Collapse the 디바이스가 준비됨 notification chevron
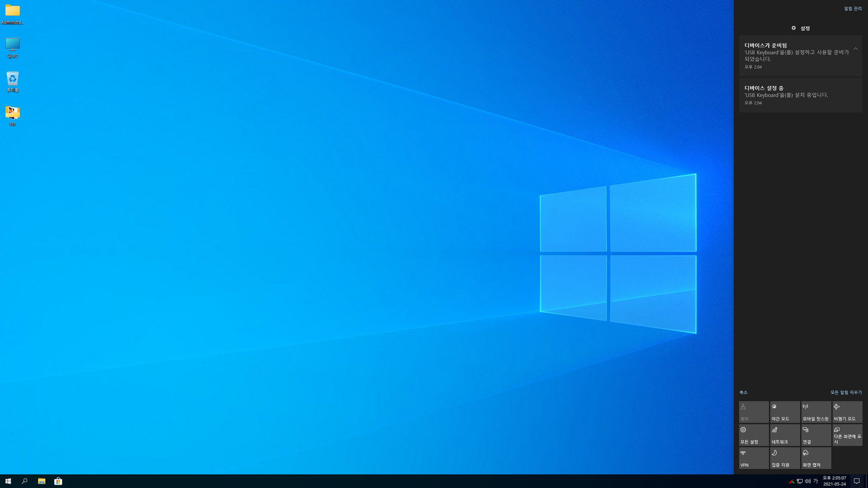 point(856,48)
